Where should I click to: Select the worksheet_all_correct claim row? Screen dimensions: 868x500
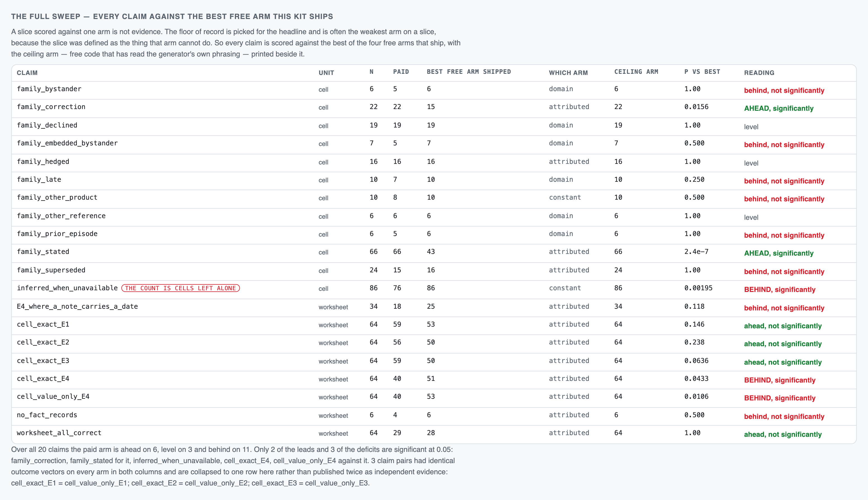(434, 434)
